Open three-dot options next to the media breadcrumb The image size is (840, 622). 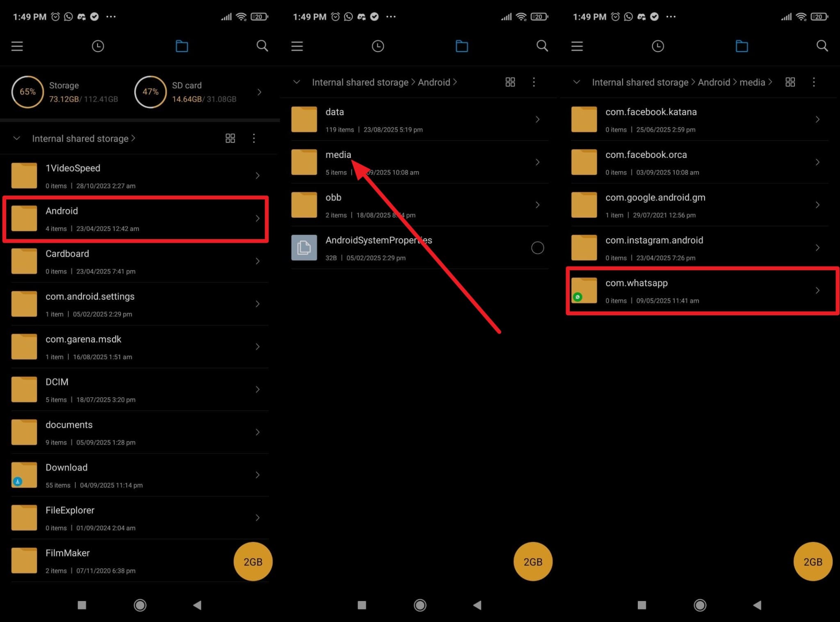(814, 82)
